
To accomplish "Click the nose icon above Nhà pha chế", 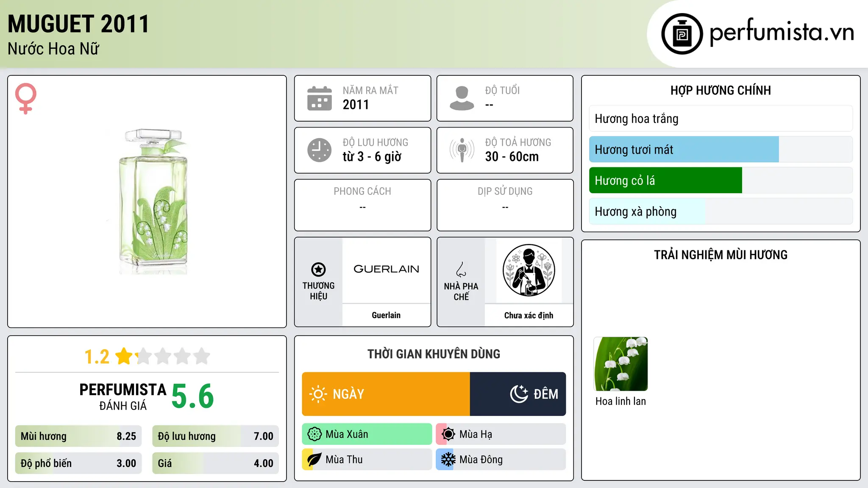I will click(461, 269).
